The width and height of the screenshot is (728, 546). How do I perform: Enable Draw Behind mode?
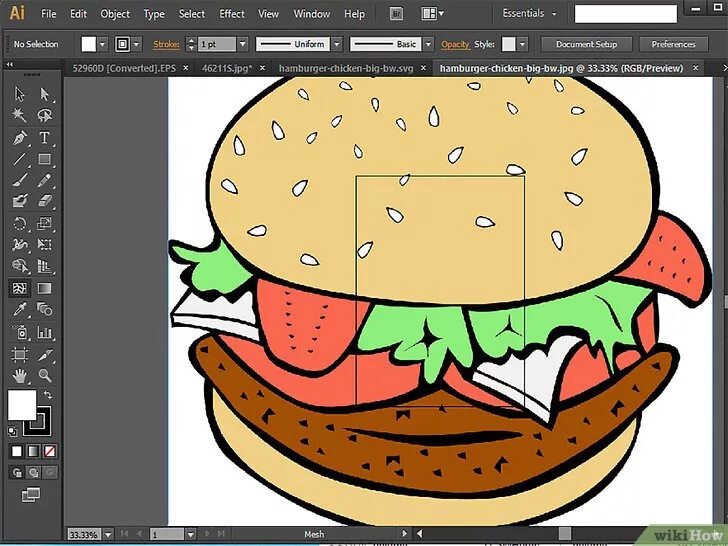33,473
